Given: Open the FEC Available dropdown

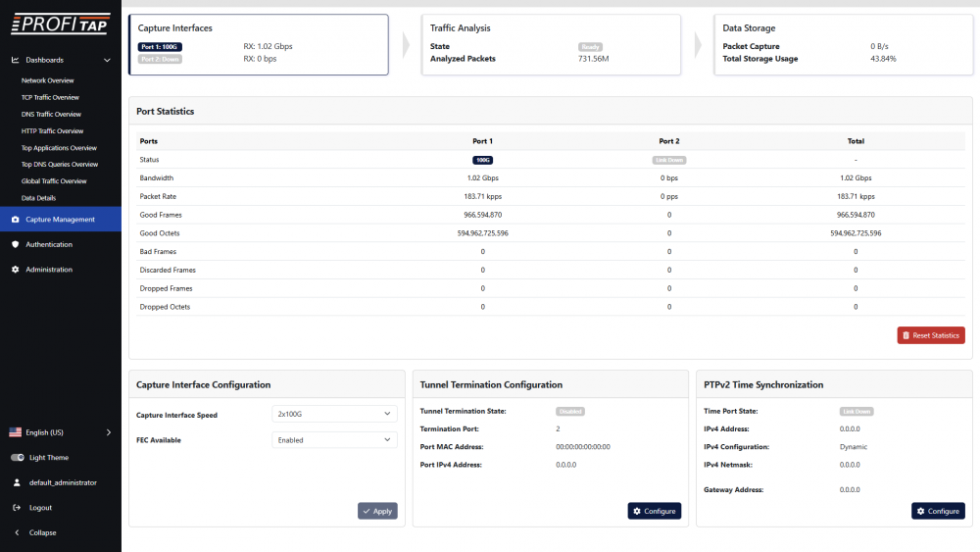Looking at the screenshot, I should (334, 440).
